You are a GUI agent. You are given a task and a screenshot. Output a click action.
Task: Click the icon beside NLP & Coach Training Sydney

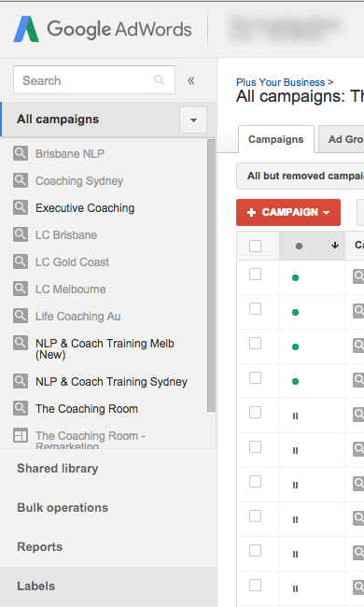pos(21,381)
